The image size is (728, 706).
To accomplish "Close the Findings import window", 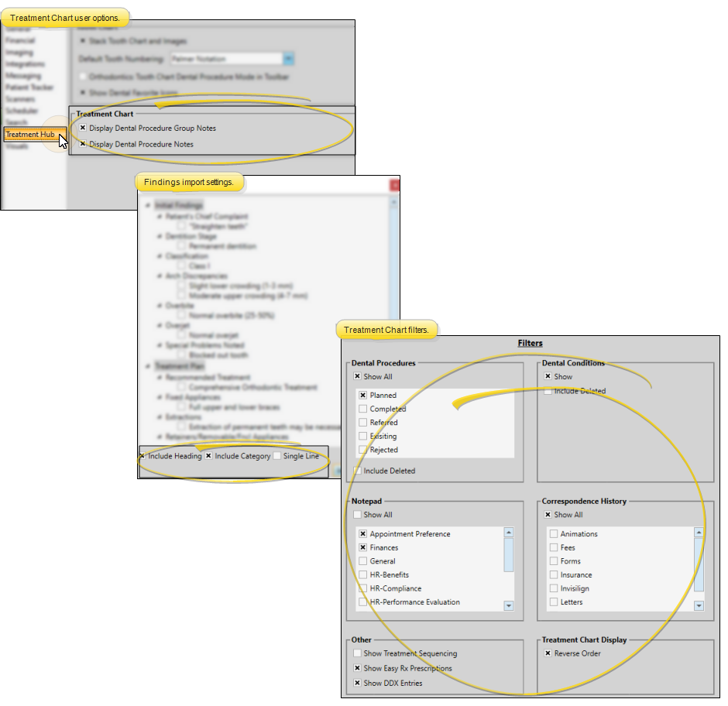I will [395, 185].
